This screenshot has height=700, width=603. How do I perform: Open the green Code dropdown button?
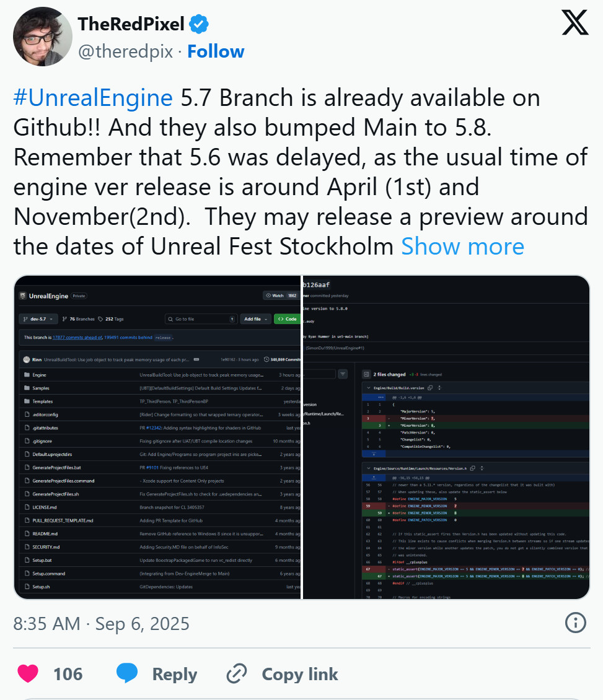click(x=288, y=318)
